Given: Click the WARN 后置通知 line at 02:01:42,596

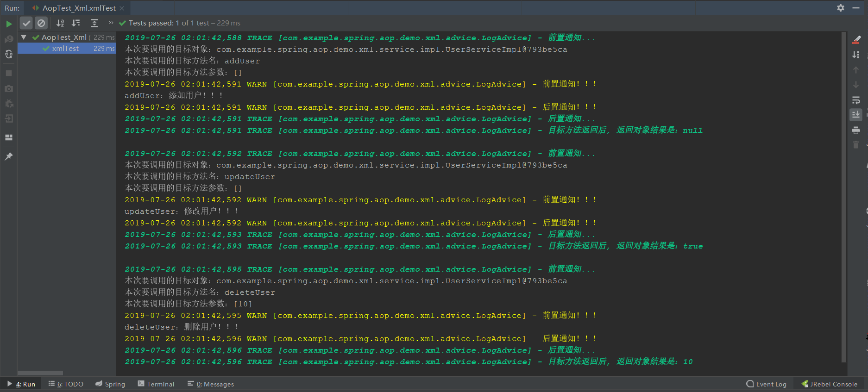Looking at the screenshot, I should click(x=361, y=338).
